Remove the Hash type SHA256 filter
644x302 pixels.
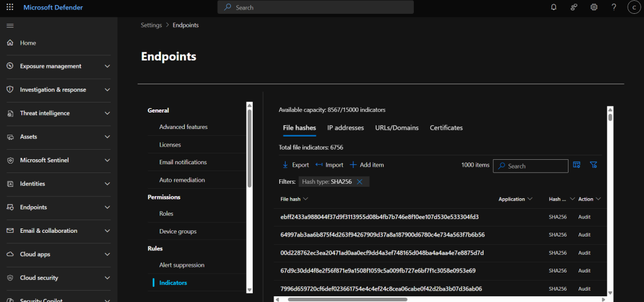359,182
